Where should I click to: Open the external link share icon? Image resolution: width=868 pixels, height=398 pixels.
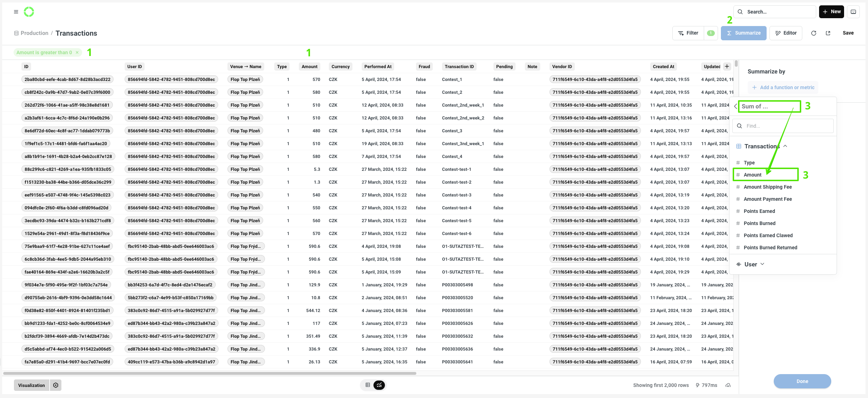[x=828, y=33]
